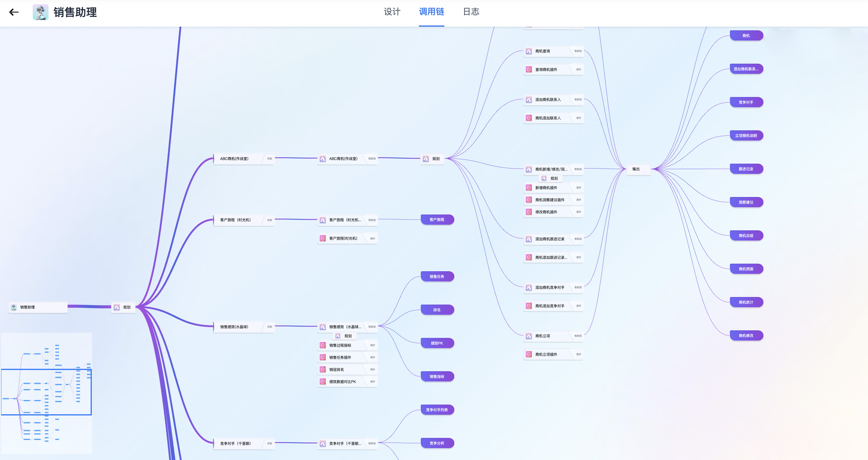The height and width of the screenshot is (460, 868).
Task: Click the 新增商机插件 plugin icon
Action: (529, 188)
